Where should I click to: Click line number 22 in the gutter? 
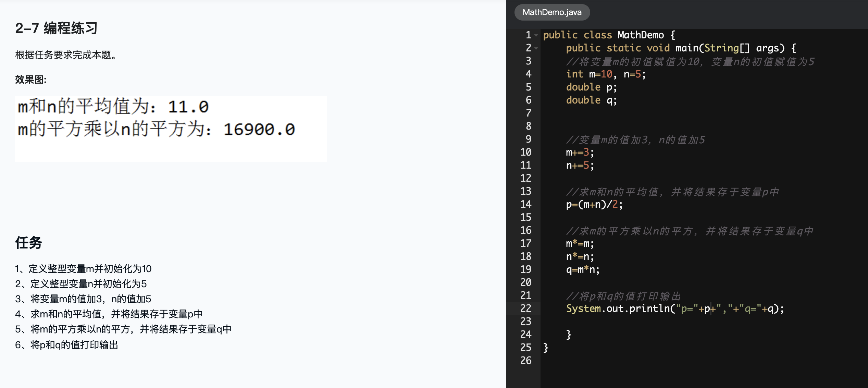[526, 308]
